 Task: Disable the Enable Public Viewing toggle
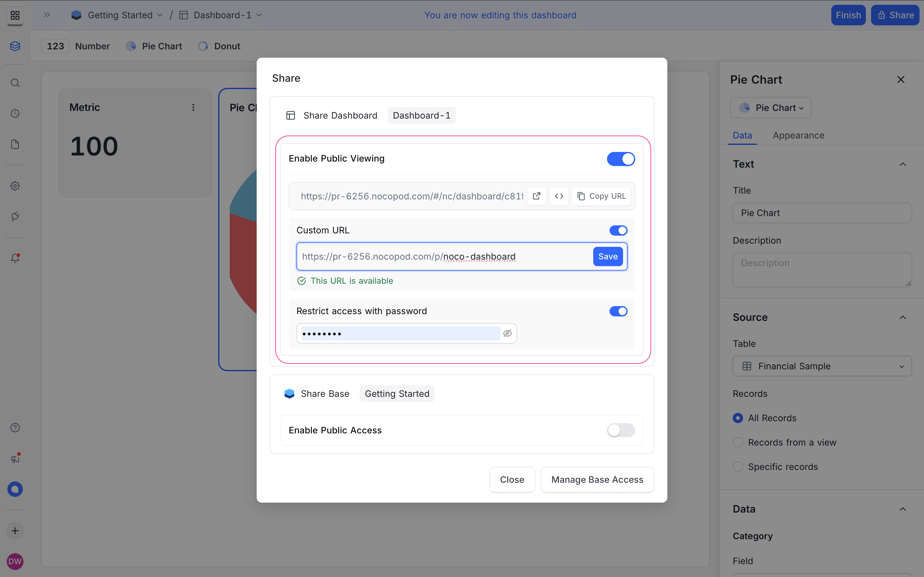[620, 159]
